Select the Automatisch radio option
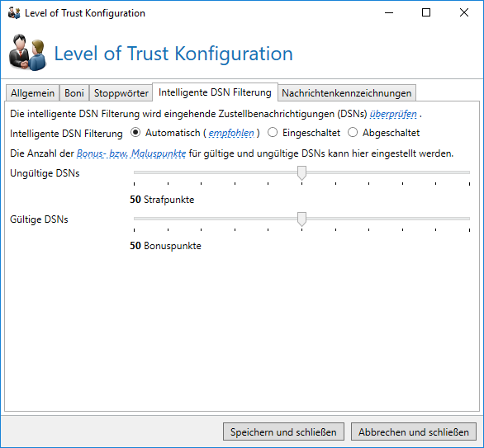 135,133
